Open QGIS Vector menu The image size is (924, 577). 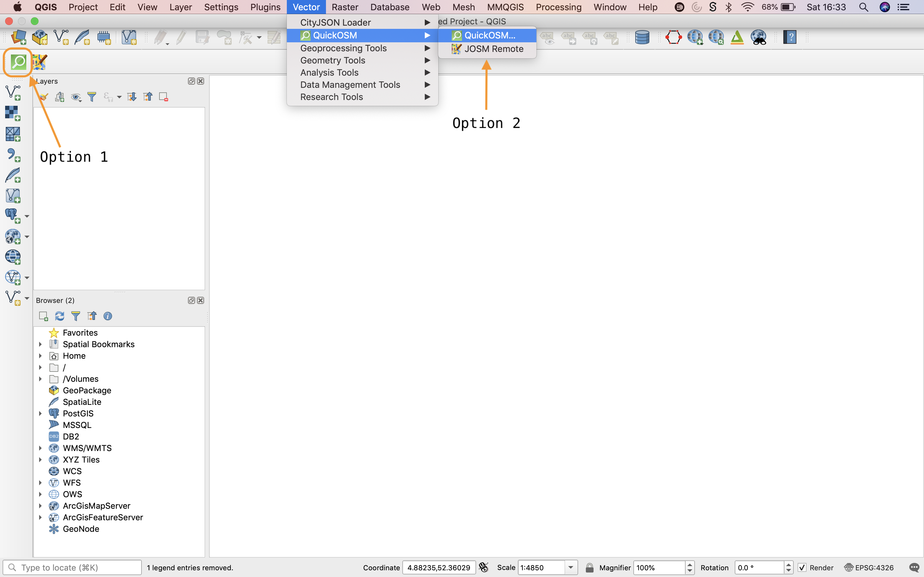pos(306,7)
